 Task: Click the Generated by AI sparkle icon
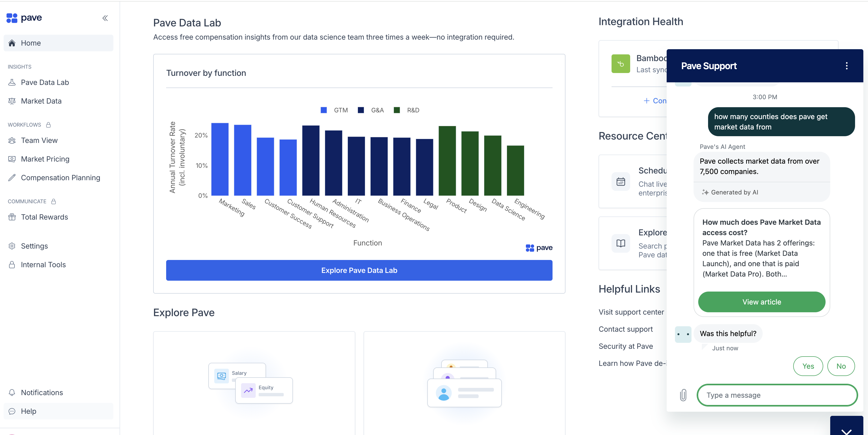[705, 192]
